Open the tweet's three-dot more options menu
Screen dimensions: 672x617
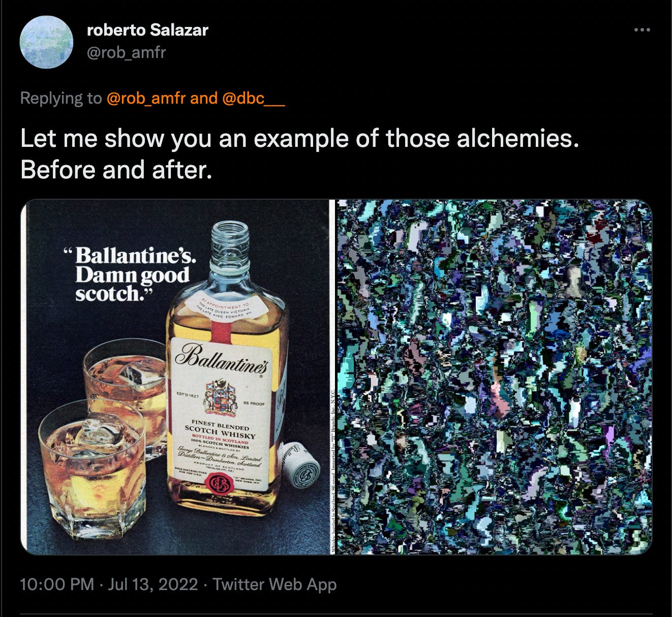click(x=642, y=30)
